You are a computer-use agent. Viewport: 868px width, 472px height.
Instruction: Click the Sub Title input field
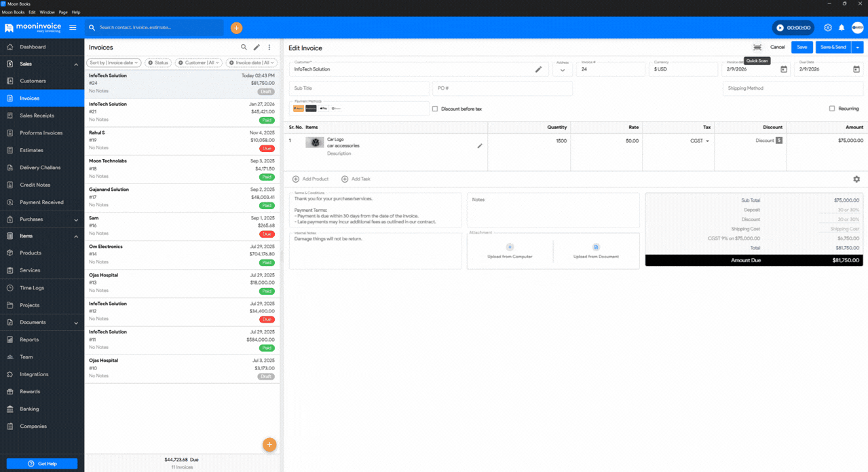tap(358, 88)
